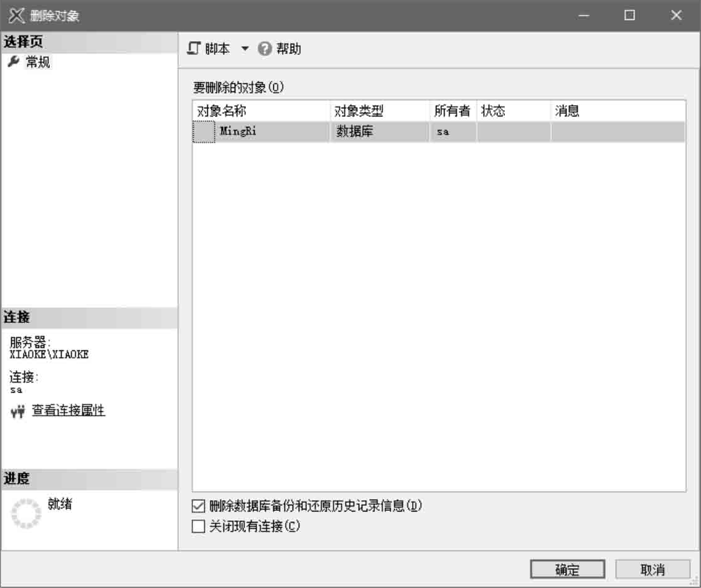Click the progress spinner icon

[x=26, y=513]
